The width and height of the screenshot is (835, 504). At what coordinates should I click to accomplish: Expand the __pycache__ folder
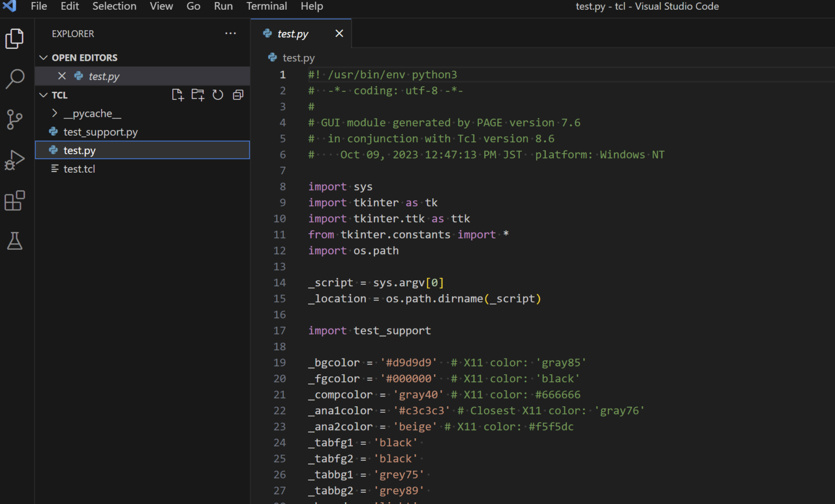pyautogui.click(x=54, y=113)
